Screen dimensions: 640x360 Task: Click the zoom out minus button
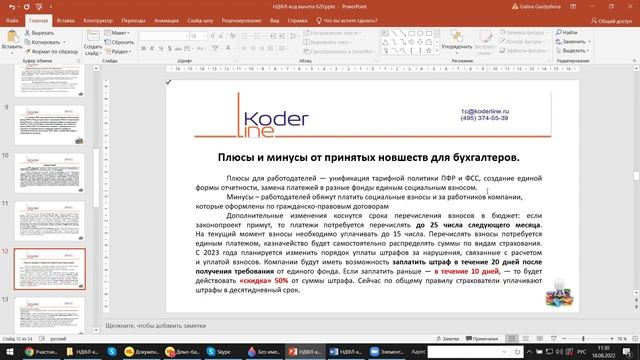coord(564,339)
